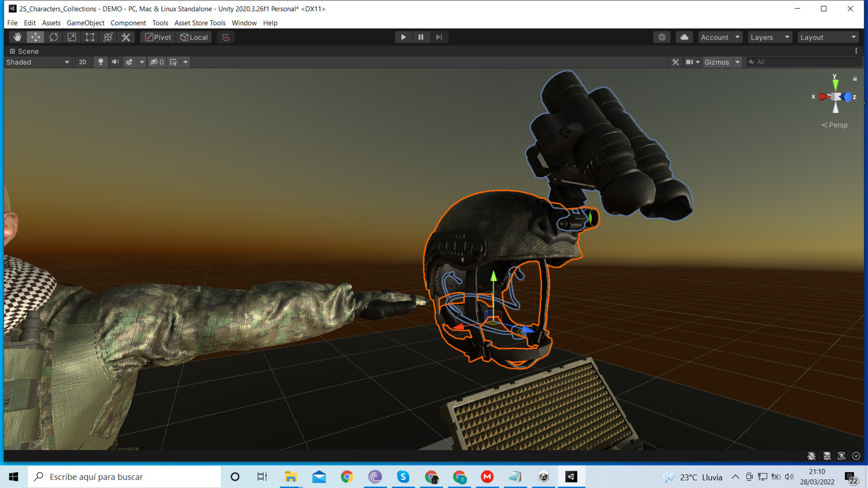This screenshot has width=868, height=488.
Task: Toggle Pivot/Center handle position
Action: tap(158, 37)
